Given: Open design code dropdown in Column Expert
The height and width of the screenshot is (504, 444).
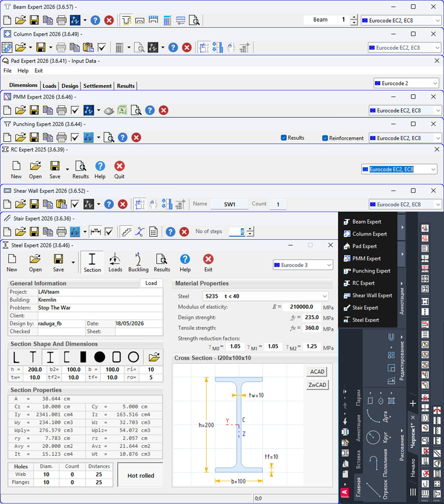Looking at the screenshot, I should (x=405, y=48).
